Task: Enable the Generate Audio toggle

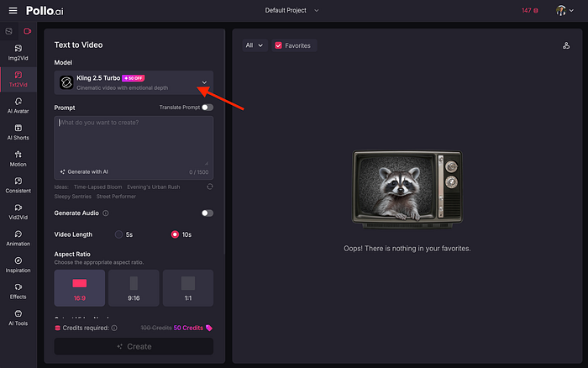Action: [207, 213]
